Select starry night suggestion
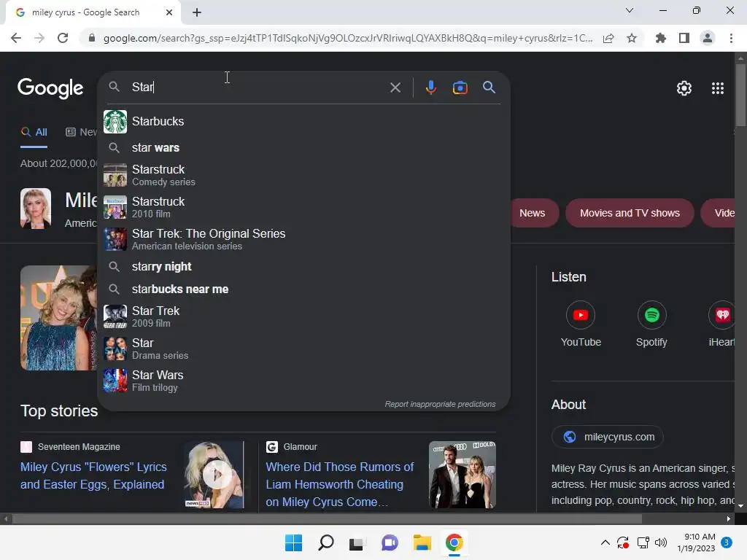Screen dimensions: 747x560 pyautogui.click(x=303, y=267)
